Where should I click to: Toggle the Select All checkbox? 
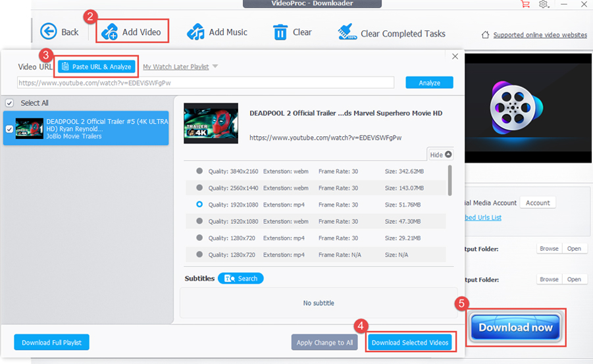pos(9,103)
